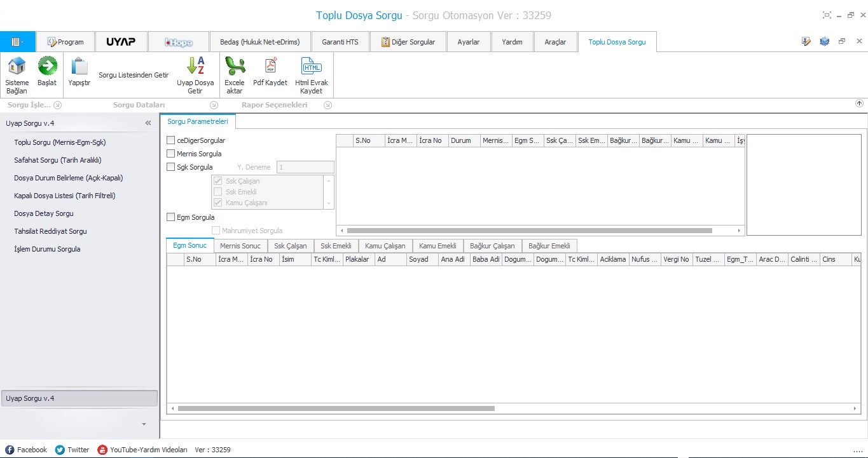Open the Facebook link in the status bar

26,450
